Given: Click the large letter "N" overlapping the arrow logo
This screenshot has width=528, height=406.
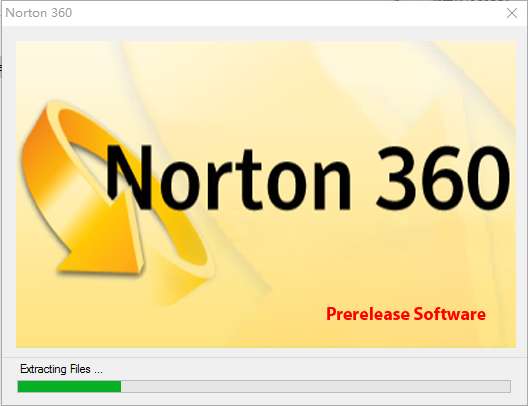Looking at the screenshot, I should pyautogui.click(x=129, y=177).
